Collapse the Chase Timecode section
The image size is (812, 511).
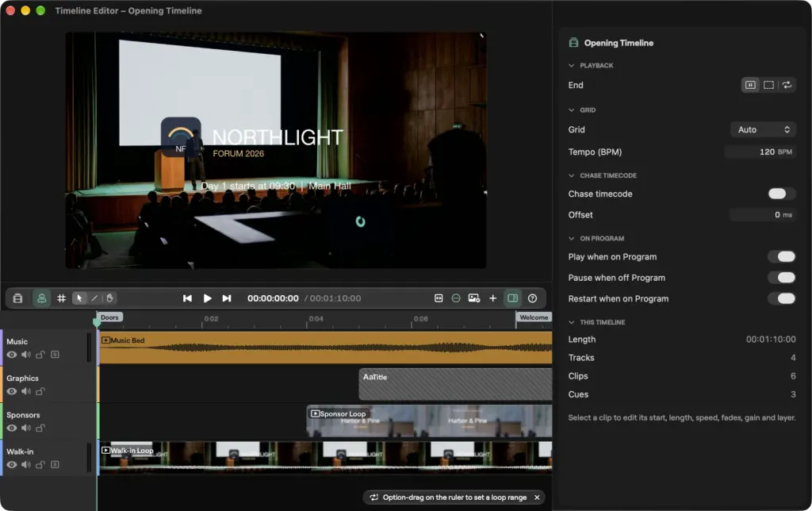[603, 175]
